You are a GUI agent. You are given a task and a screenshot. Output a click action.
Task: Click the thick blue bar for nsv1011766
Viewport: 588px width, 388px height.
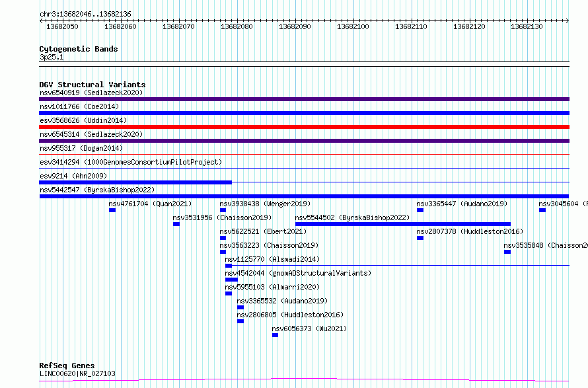(304, 113)
